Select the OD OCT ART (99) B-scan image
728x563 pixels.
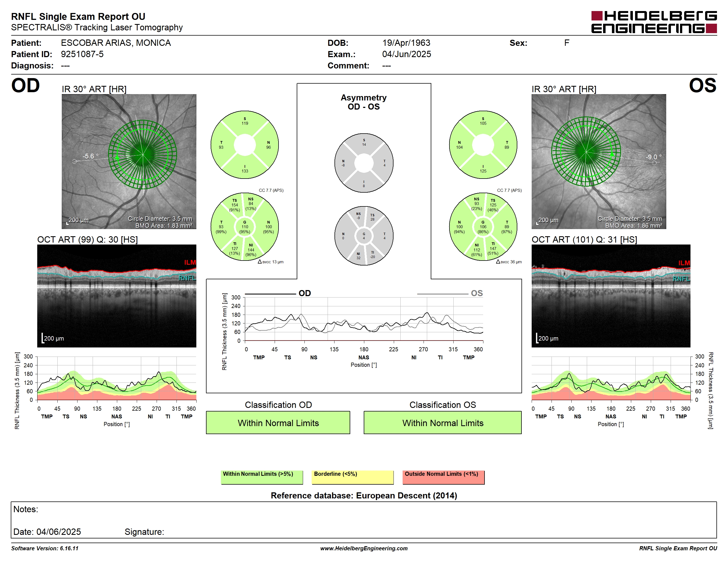(117, 296)
